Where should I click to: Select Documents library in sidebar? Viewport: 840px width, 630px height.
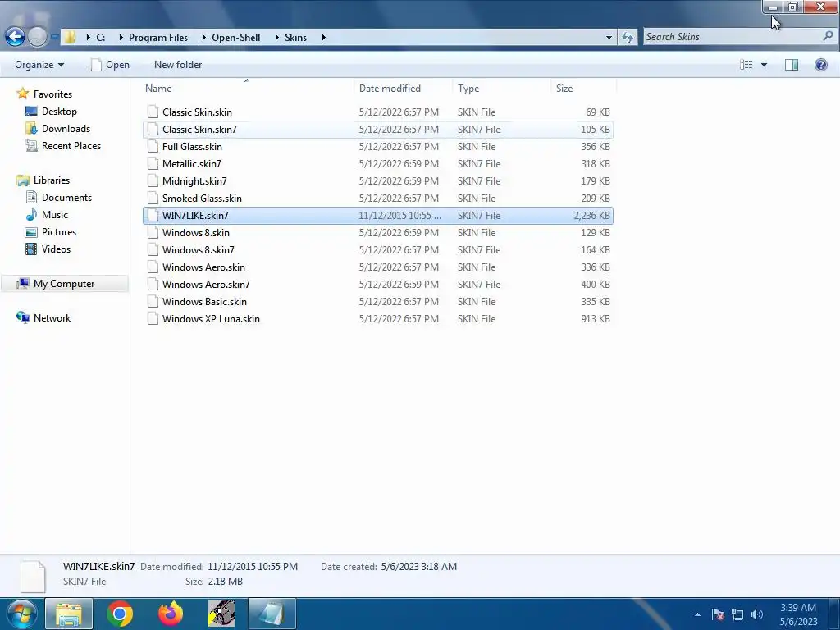coord(67,198)
